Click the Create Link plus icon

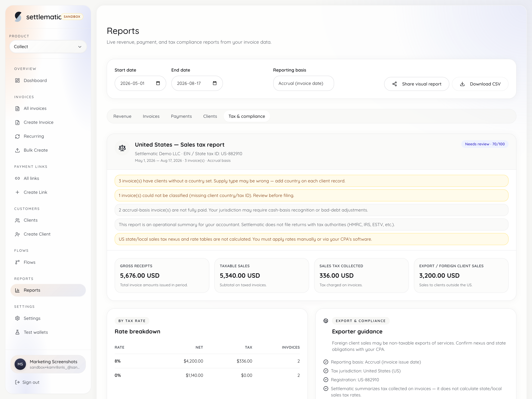(x=17, y=192)
